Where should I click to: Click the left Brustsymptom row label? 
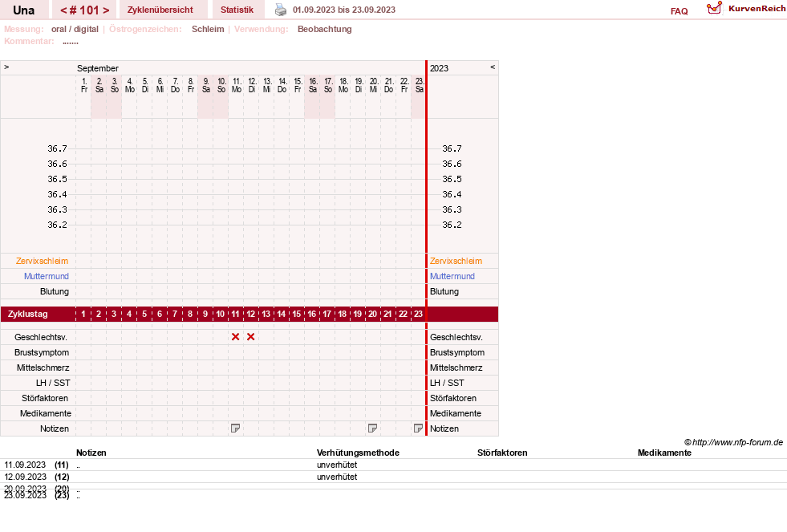point(42,352)
